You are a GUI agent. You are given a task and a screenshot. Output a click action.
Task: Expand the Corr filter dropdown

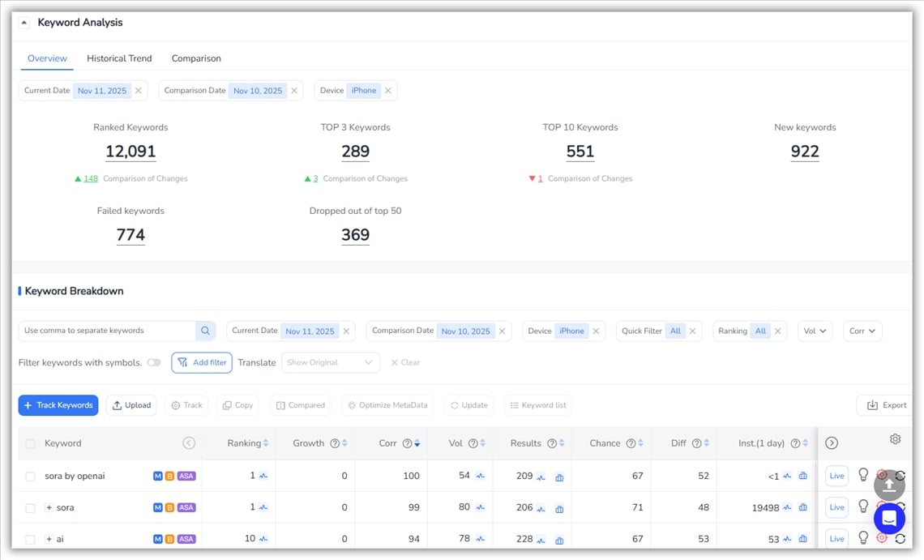point(862,331)
